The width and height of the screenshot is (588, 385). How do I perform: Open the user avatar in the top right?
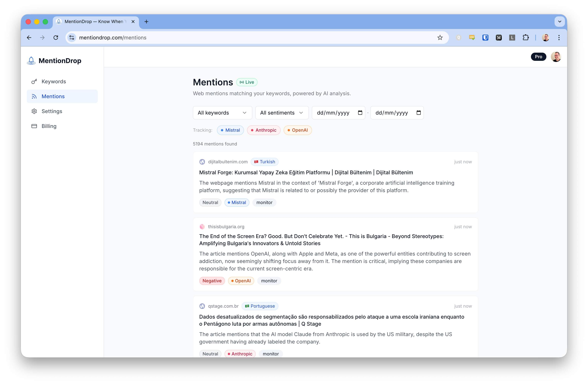556,57
